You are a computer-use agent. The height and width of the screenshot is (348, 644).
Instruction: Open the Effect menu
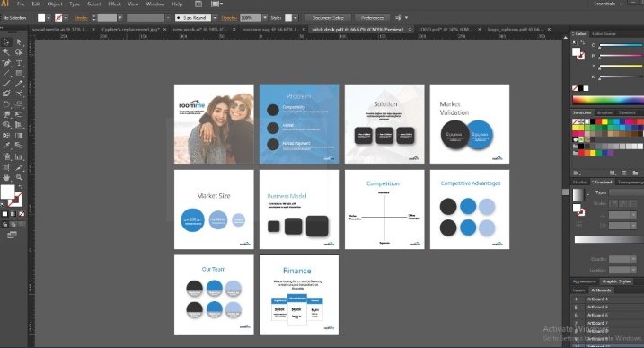click(114, 4)
